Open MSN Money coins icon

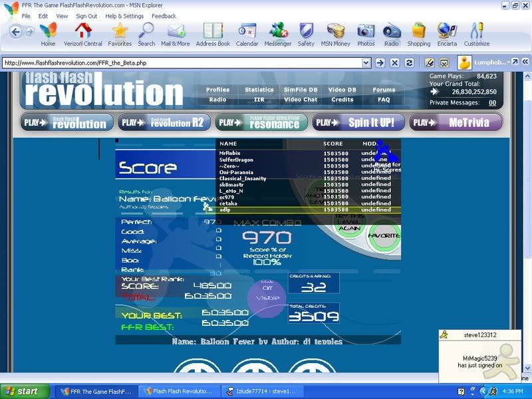(336, 32)
